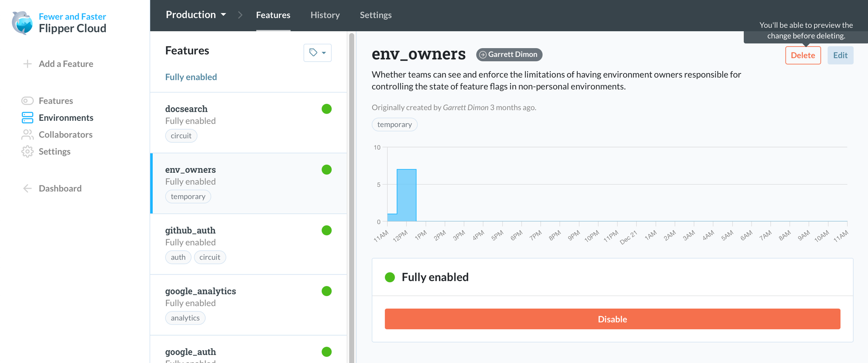The image size is (868, 363).
Task: Click the Fewer and Faster organization link
Action: 72,16
